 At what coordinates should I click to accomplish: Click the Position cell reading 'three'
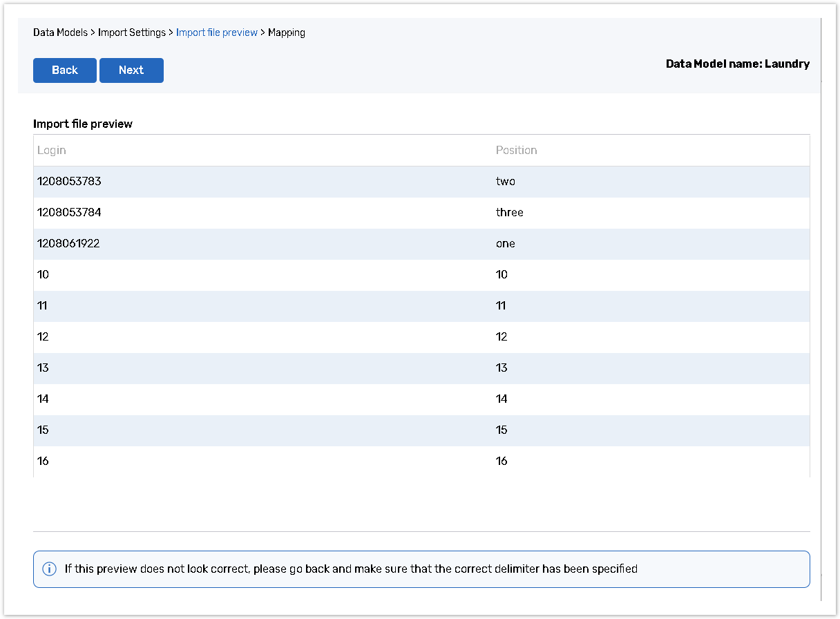(510, 213)
